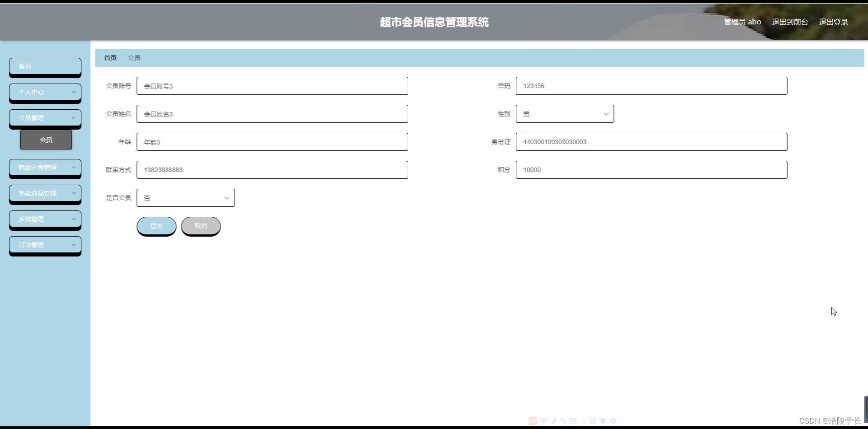Select 会员 from the sidebar submenu
This screenshot has width=868, height=429.
(x=46, y=140)
